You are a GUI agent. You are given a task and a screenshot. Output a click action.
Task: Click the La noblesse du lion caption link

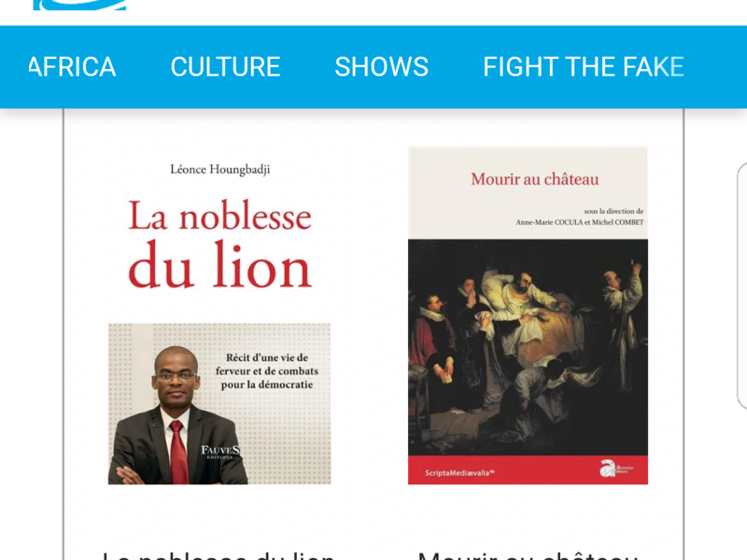point(219,555)
